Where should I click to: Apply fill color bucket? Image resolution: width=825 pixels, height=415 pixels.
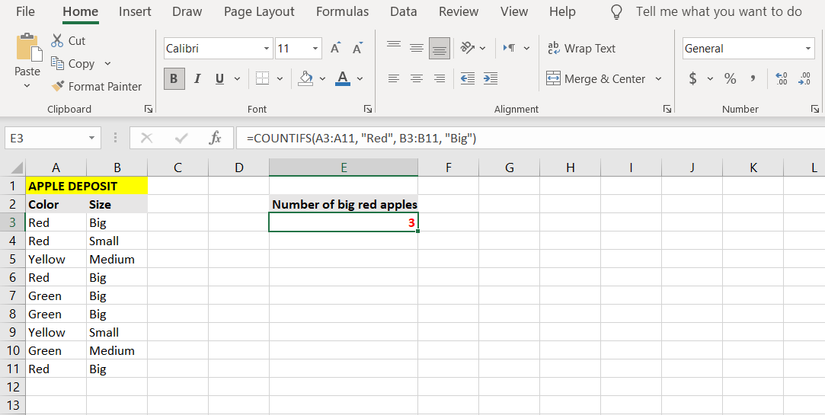tap(306, 78)
